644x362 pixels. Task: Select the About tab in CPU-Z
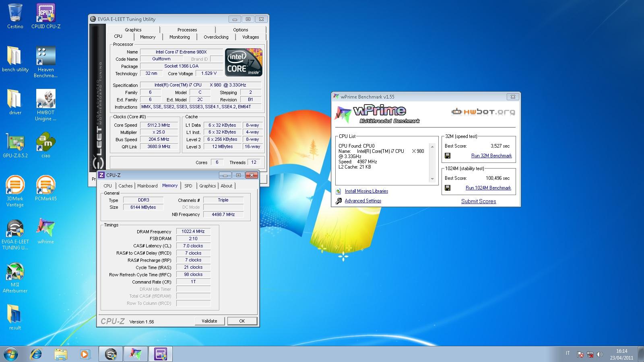(227, 186)
